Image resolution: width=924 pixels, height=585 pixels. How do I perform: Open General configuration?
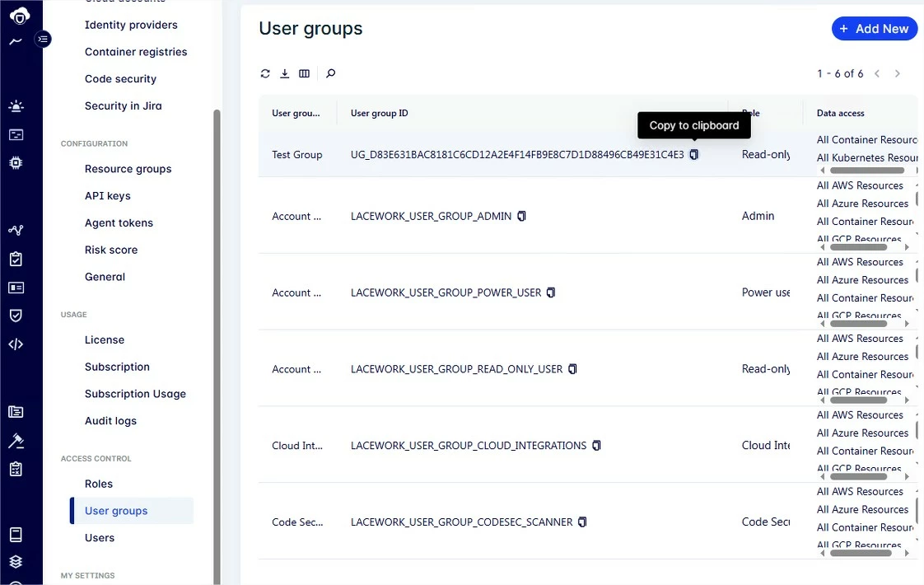coord(105,277)
